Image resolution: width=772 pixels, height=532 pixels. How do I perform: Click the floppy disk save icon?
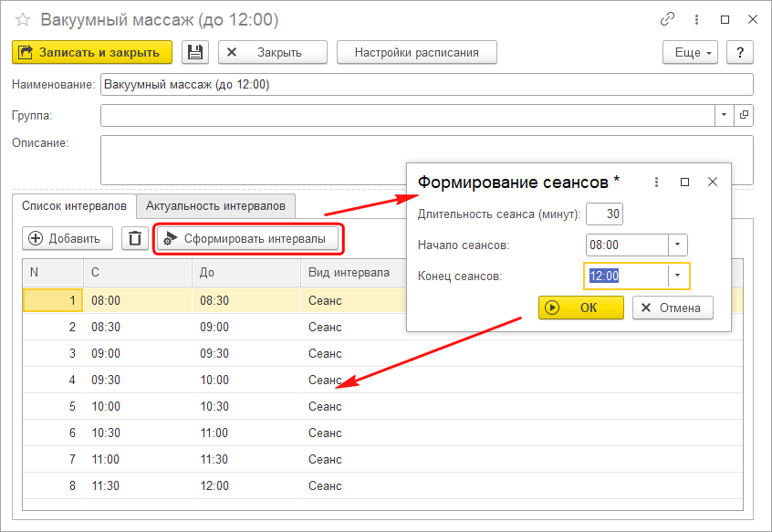tap(194, 52)
